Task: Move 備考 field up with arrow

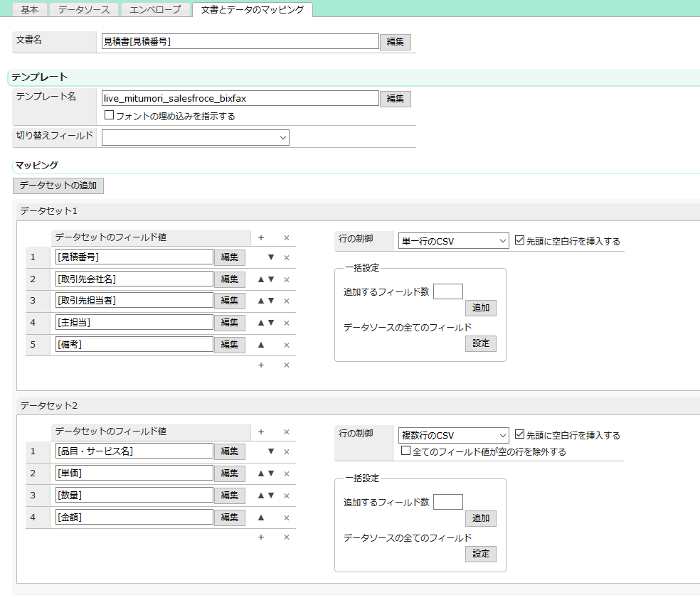Action: 261,345
